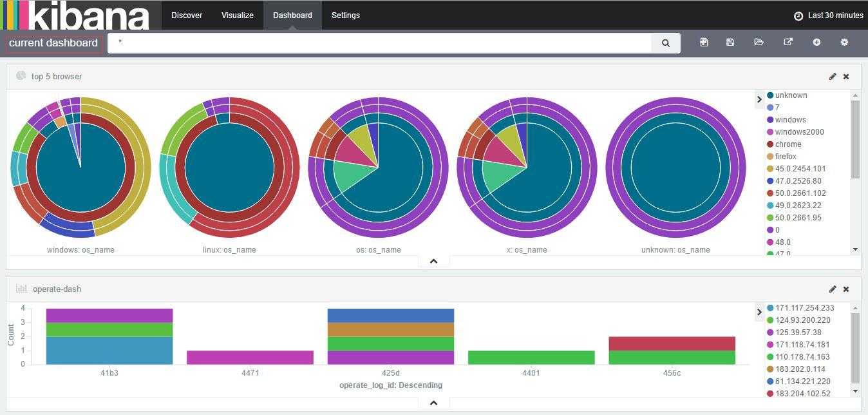Viewport: 868px width, 415px height.
Task: Click the Add Visualization plus icon
Action: point(816,43)
